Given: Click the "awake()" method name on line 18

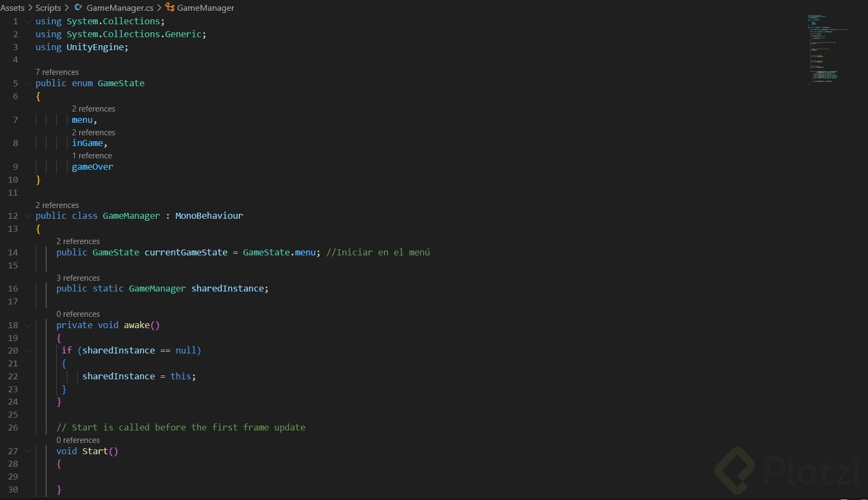Looking at the screenshot, I should (x=142, y=325).
